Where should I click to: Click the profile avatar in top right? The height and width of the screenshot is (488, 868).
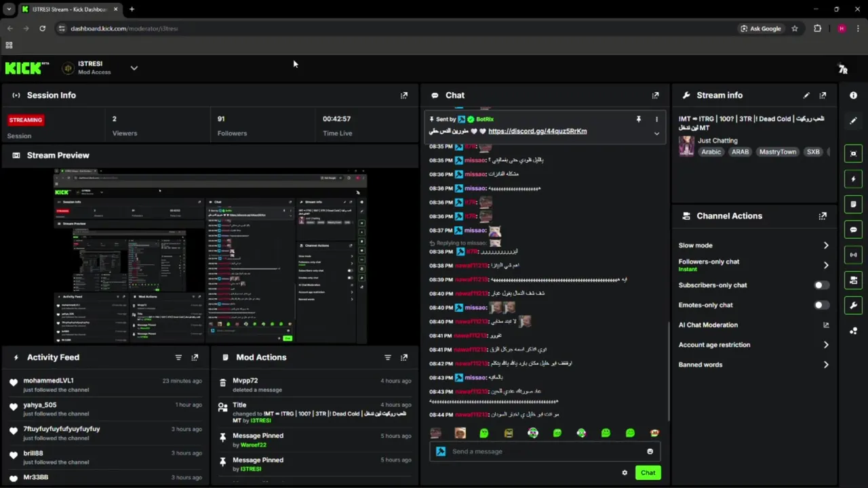(x=843, y=68)
